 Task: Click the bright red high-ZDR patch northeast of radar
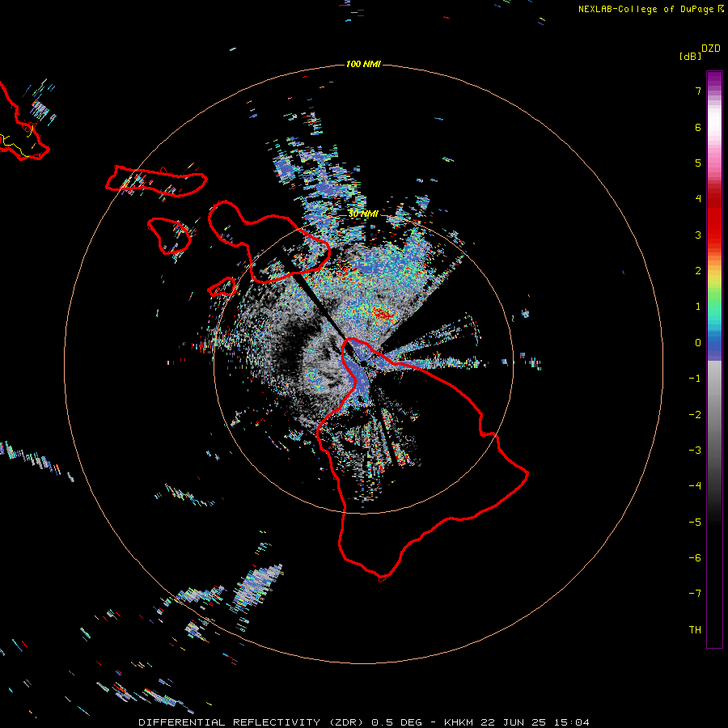(383, 314)
